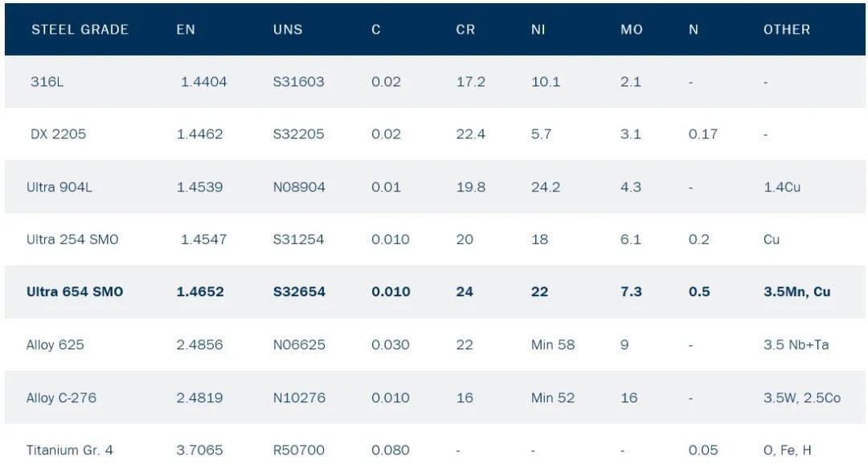Image resolution: width=868 pixels, height=469 pixels.
Task: Click the CR column header
Action: pos(465,30)
